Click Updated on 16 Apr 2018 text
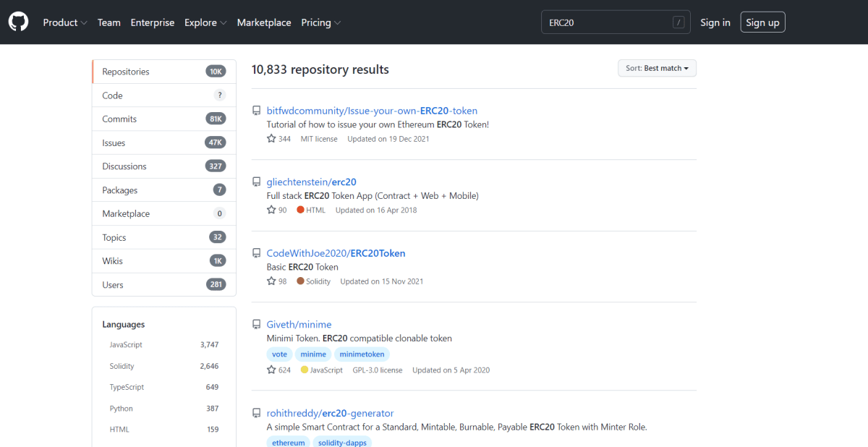Image resolution: width=868 pixels, height=447 pixels. tap(376, 210)
